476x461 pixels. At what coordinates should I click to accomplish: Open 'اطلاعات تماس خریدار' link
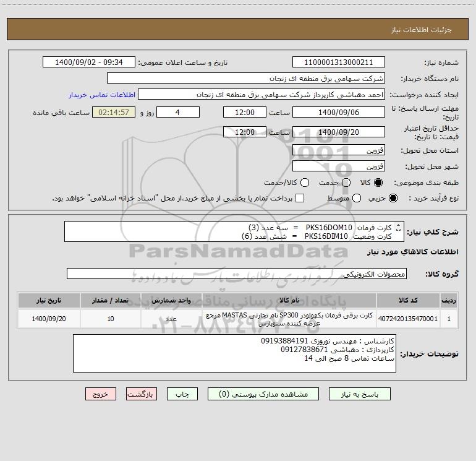tap(102, 95)
